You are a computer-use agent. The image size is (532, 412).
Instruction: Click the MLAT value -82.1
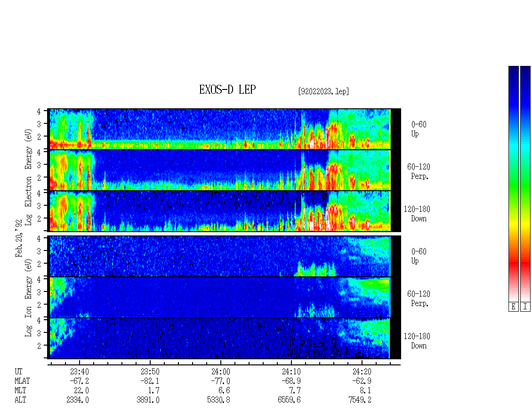click(150, 381)
